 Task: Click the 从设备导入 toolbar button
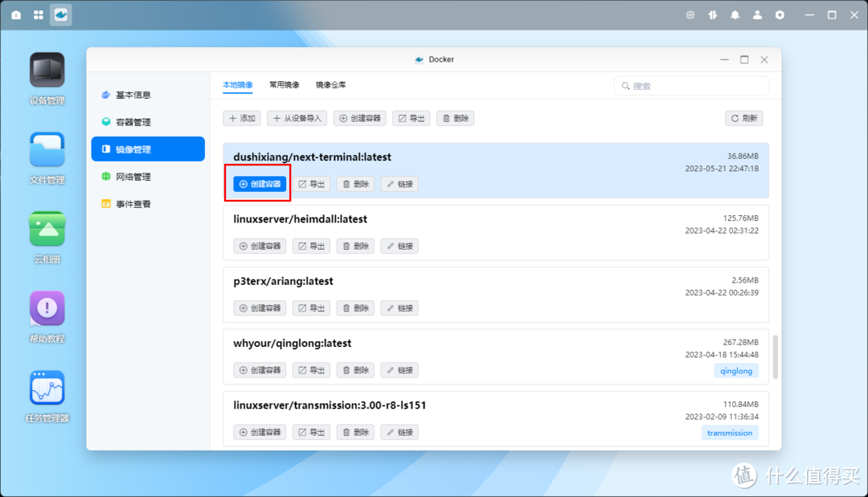tap(297, 118)
